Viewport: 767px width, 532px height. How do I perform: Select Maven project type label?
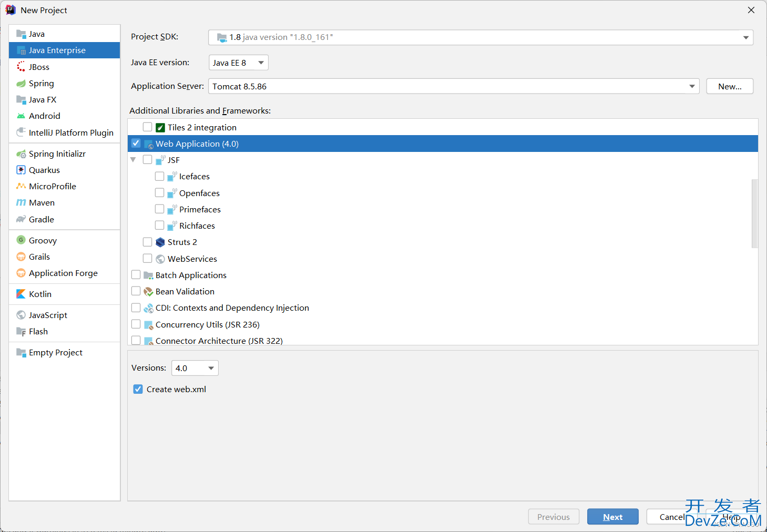click(42, 203)
